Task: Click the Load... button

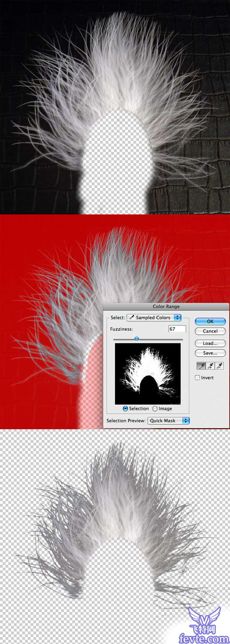Action: (x=210, y=343)
